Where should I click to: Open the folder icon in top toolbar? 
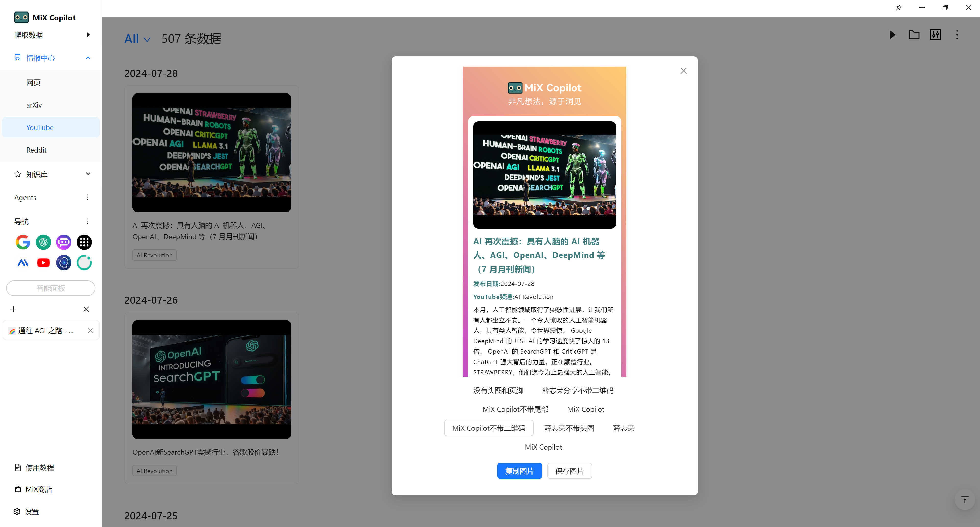(x=914, y=35)
